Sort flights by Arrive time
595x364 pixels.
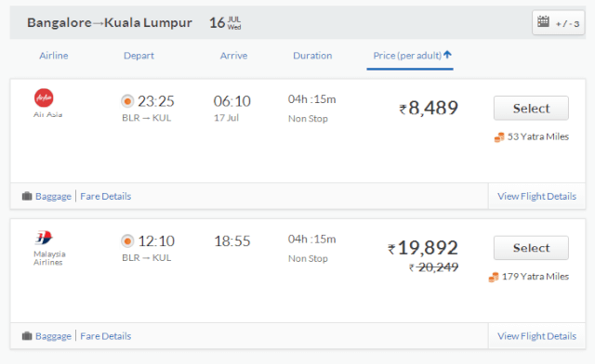click(x=233, y=56)
